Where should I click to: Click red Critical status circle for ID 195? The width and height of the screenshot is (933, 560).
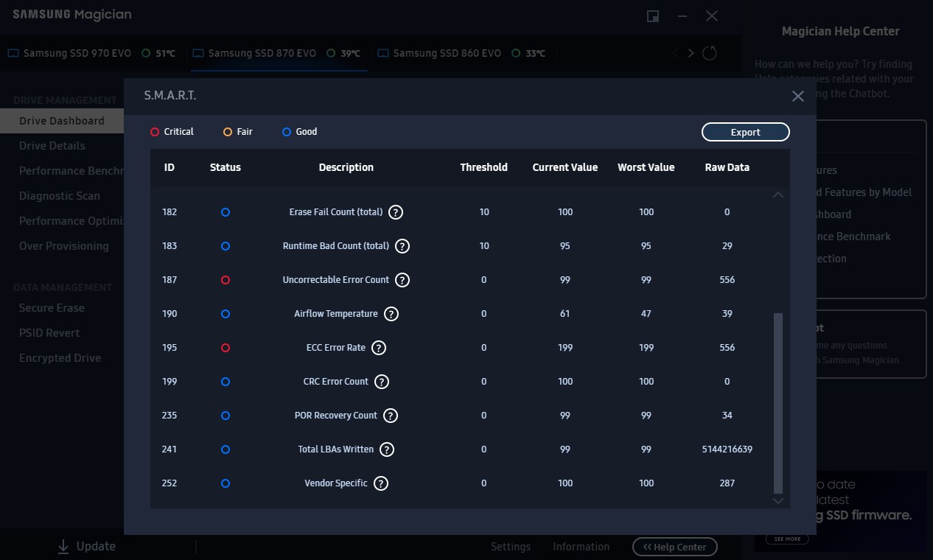tap(226, 348)
